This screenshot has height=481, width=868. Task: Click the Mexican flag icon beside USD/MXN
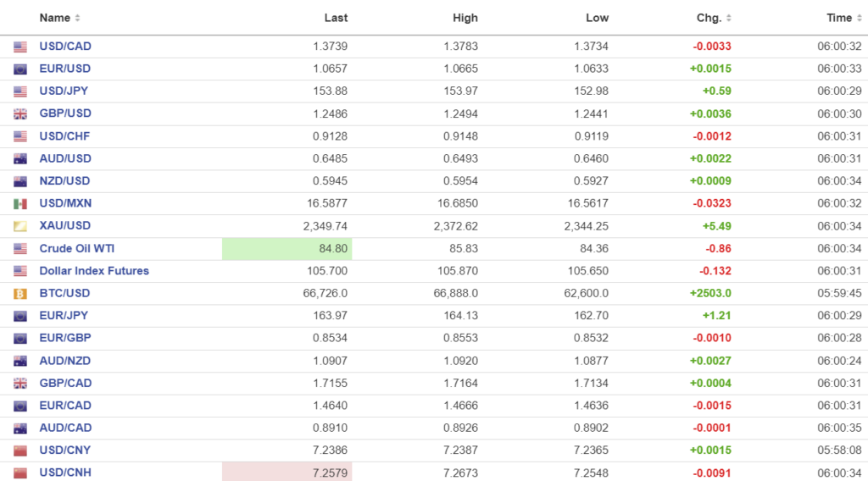(x=20, y=204)
